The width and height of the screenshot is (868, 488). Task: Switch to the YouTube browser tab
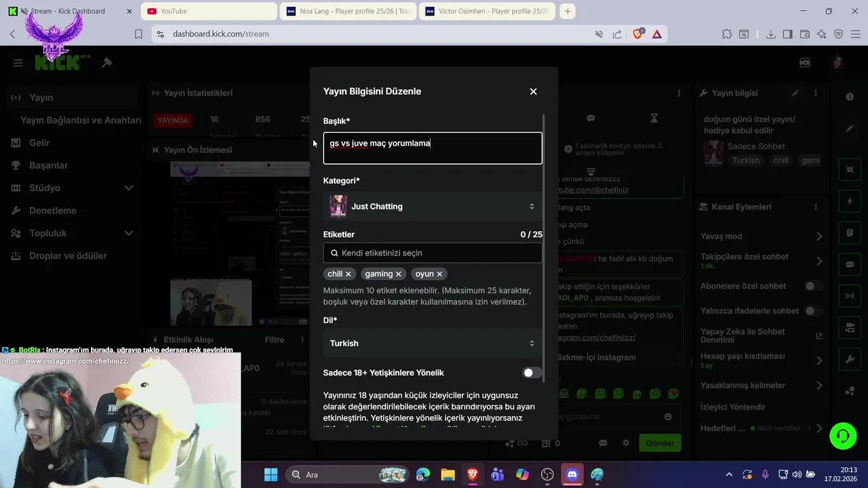(210, 11)
